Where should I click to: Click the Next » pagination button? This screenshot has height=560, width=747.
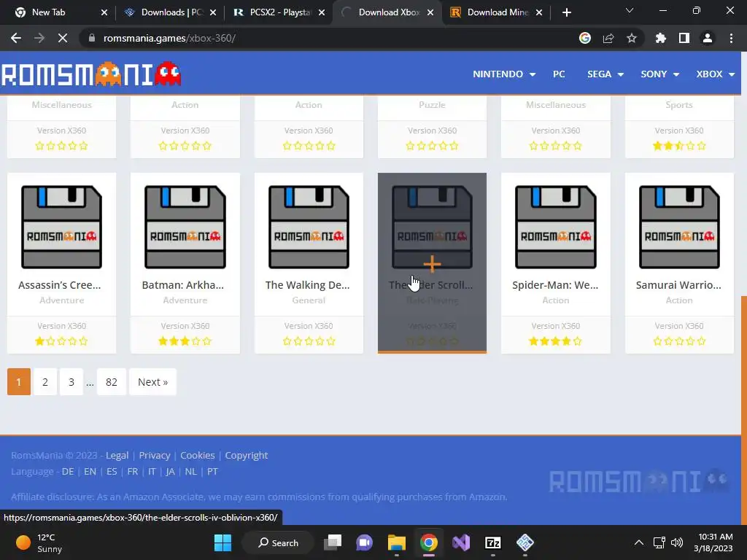coord(152,382)
